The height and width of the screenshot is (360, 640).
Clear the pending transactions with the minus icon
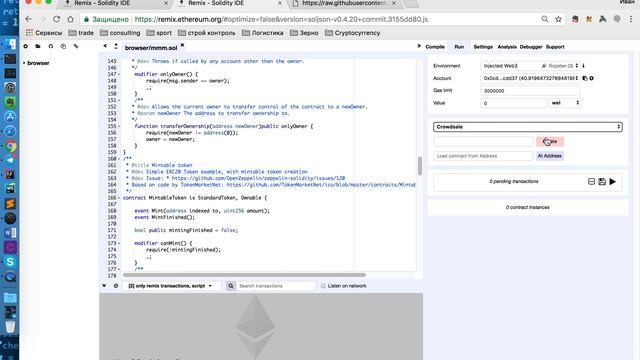pyautogui.click(x=591, y=181)
